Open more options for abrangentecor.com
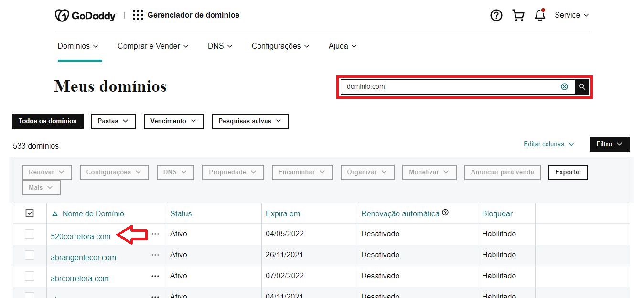Screen dimensions: 644x298 [155, 255]
